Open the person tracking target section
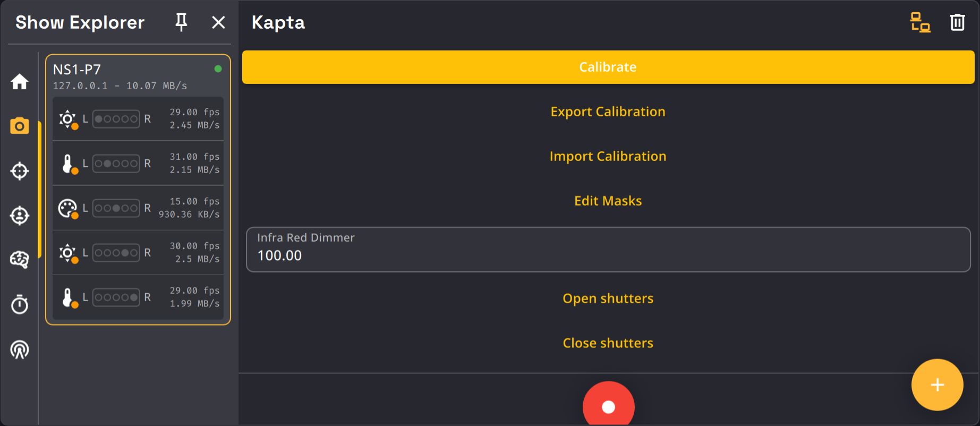 20,216
